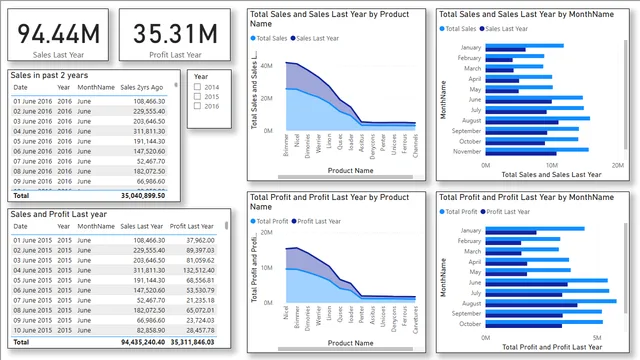
Task: Select the 04 June 2016 row date
Action: 33,131
